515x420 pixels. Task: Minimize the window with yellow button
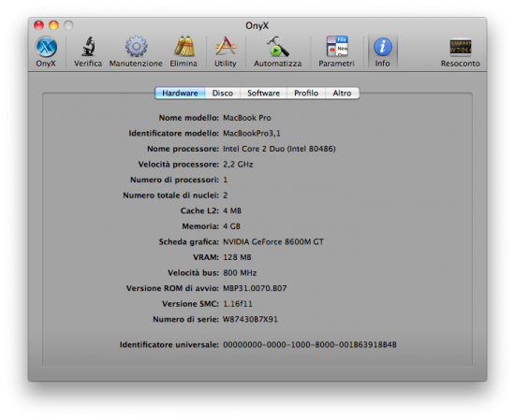(53, 25)
